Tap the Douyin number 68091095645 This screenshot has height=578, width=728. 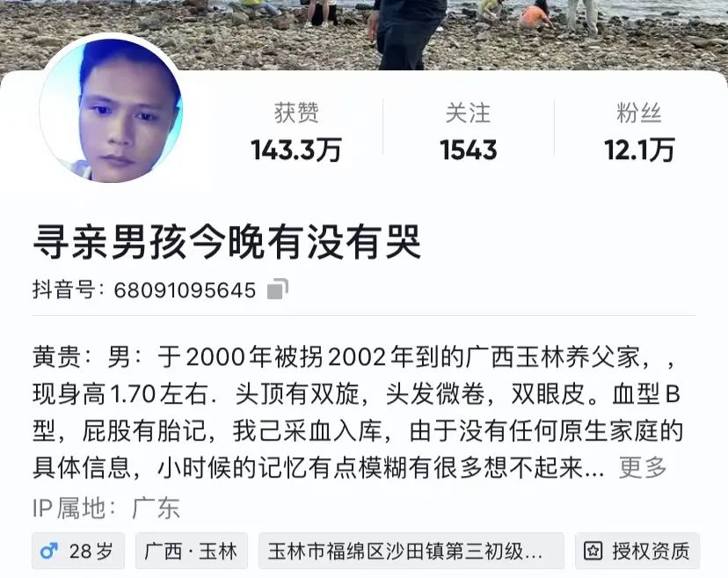pyautogui.click(x=185, y=290)
